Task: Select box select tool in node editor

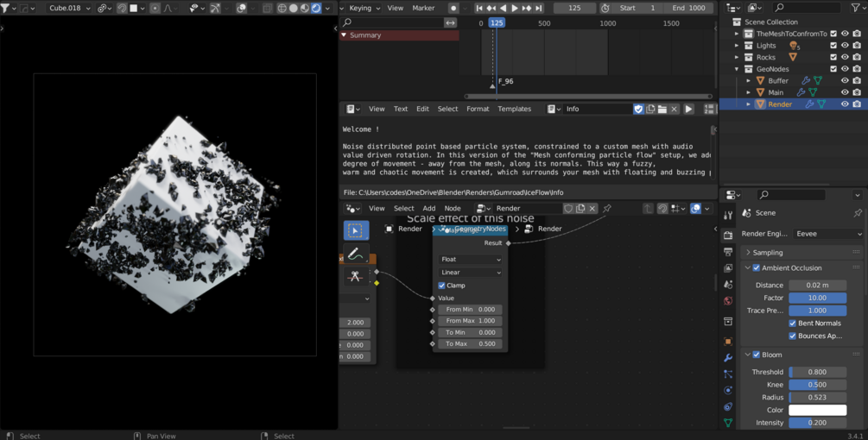Action: click(x=355, y=230)
